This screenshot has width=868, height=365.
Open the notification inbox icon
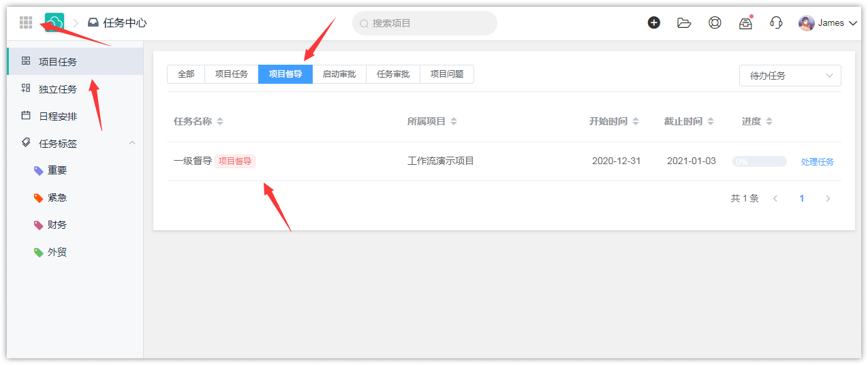tap(745, 23)
